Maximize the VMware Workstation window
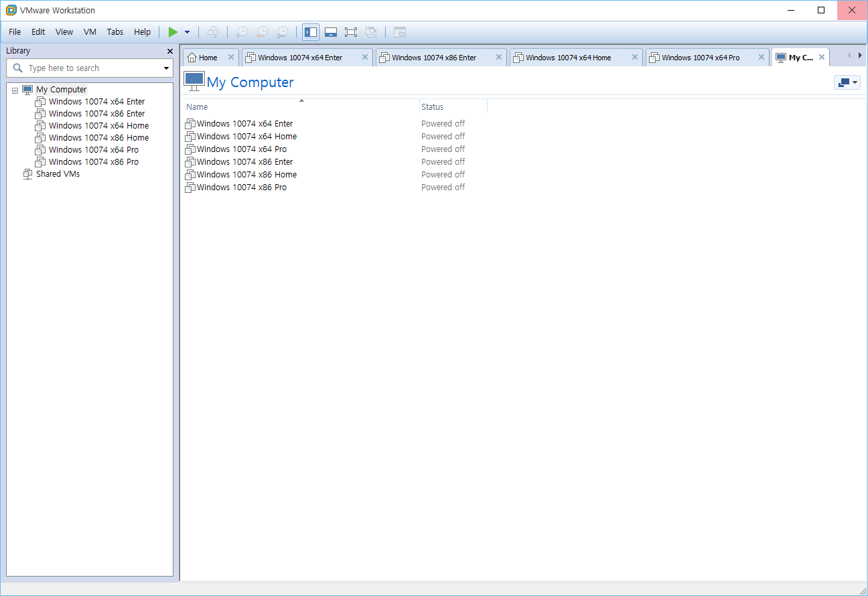This screenshot has height=596, width=868. (x=821, y=10)
